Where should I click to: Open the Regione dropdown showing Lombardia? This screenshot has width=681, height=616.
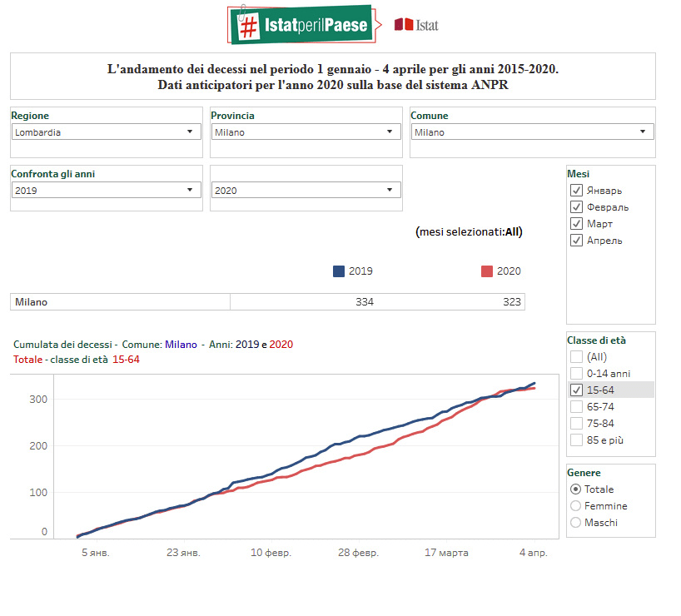(x=107, y=132)
